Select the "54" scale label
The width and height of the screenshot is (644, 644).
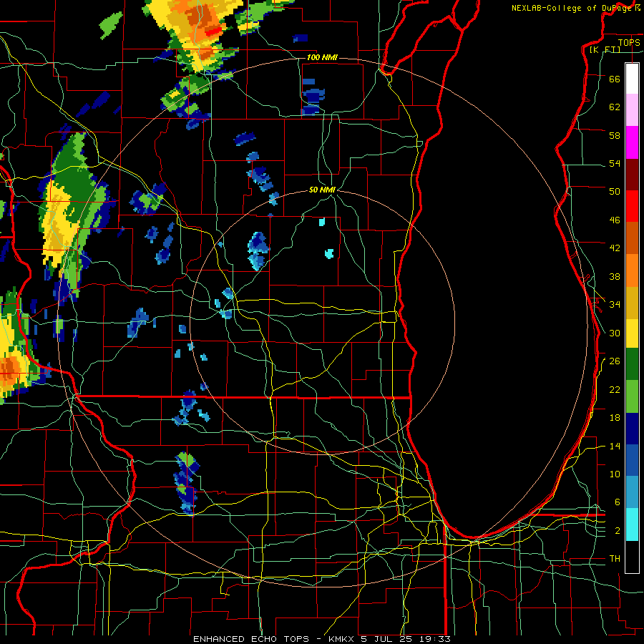[x=615, y=163]
